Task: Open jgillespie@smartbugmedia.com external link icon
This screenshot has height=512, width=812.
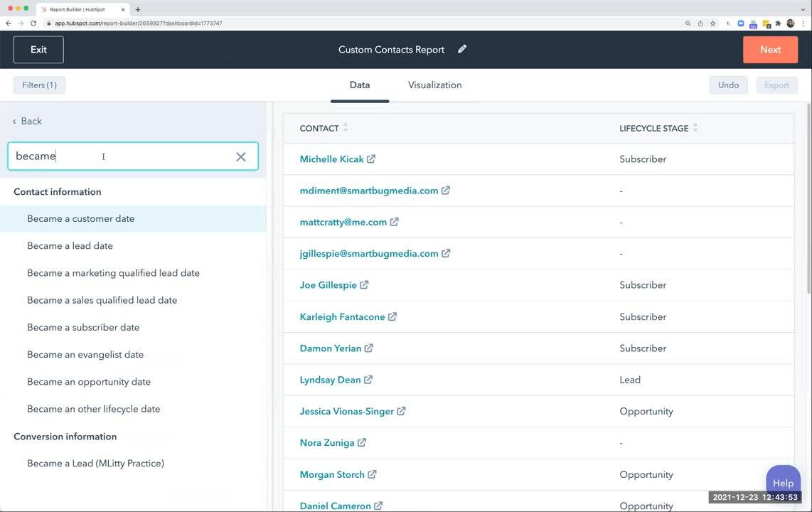Action: (x=446, y=254)
